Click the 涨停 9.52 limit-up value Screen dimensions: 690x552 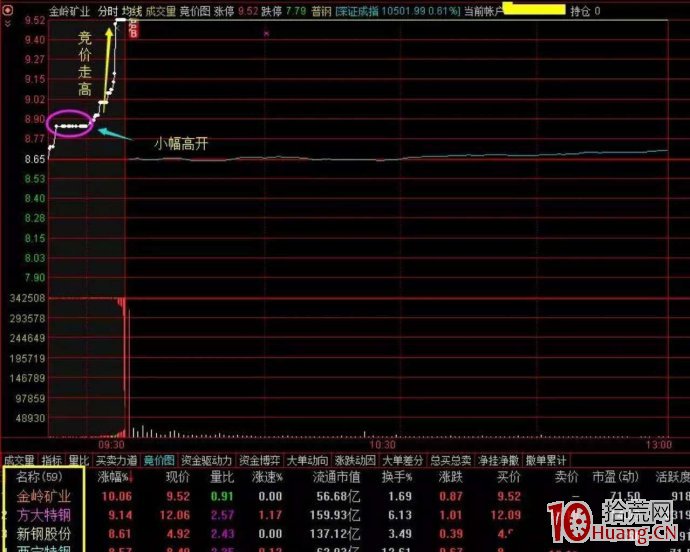(236, 11)
